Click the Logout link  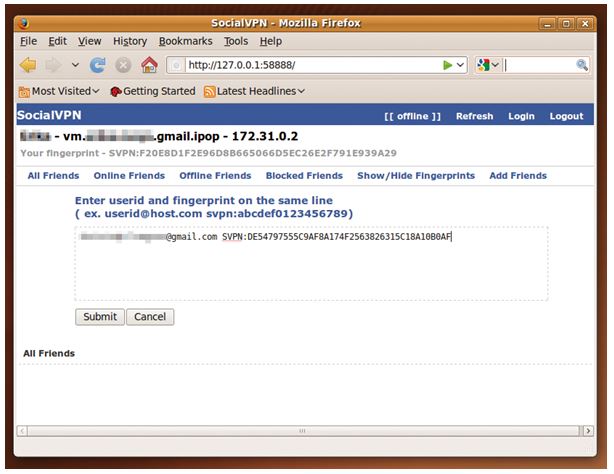coord(566,116)
